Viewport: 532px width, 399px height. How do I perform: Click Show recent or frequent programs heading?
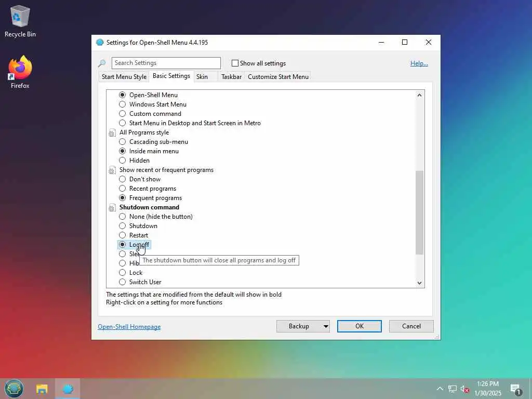pyautogui.click(x=167, y=170)
